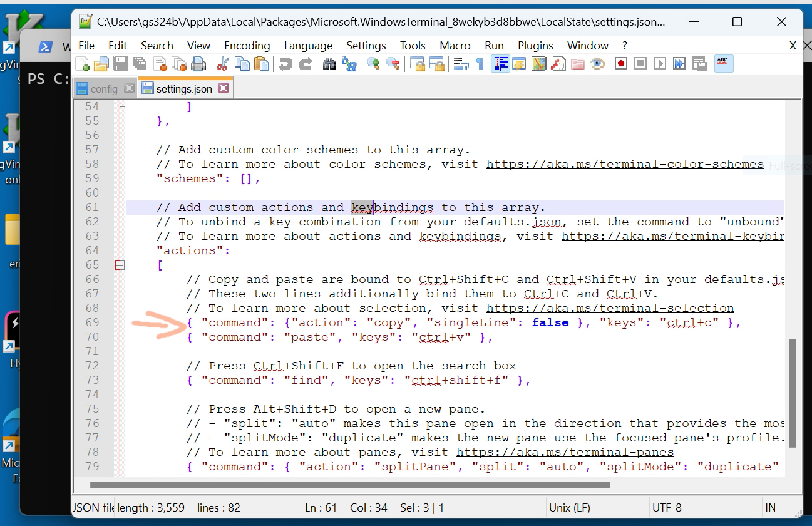Print the document with the printer icon
The width and height of the screenshot is (812, 526).
pos(199,64)
